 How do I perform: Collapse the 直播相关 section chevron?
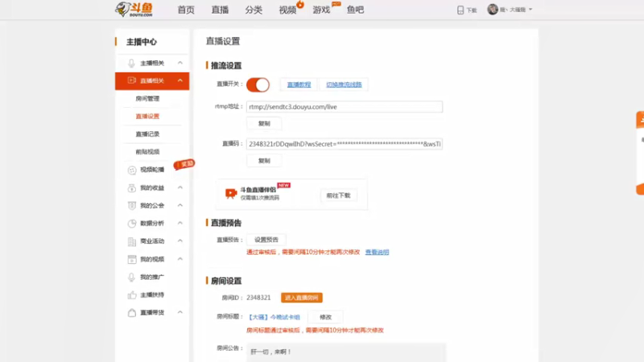click(x=180, y=80)
